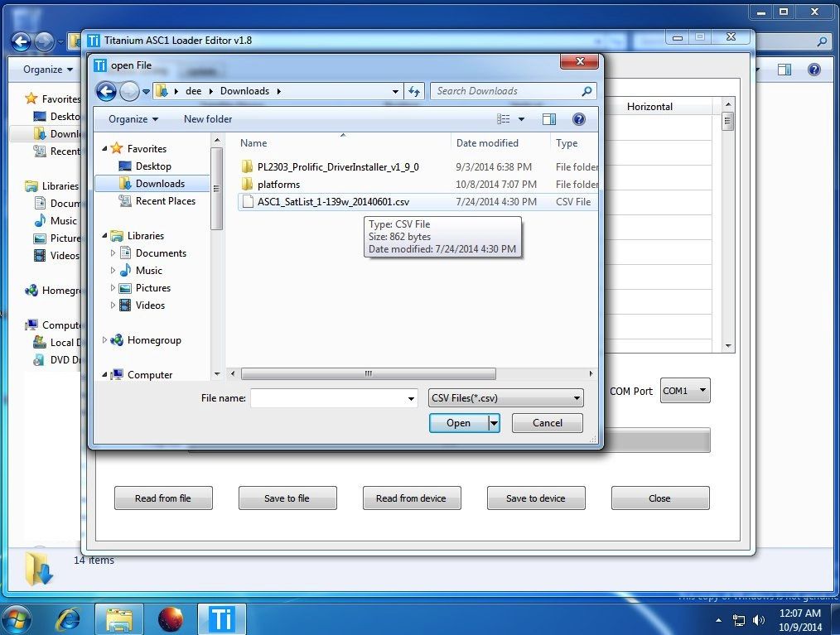
Task: Collapse the Favorites group in dialog
Action: click(x=104, y=149)
